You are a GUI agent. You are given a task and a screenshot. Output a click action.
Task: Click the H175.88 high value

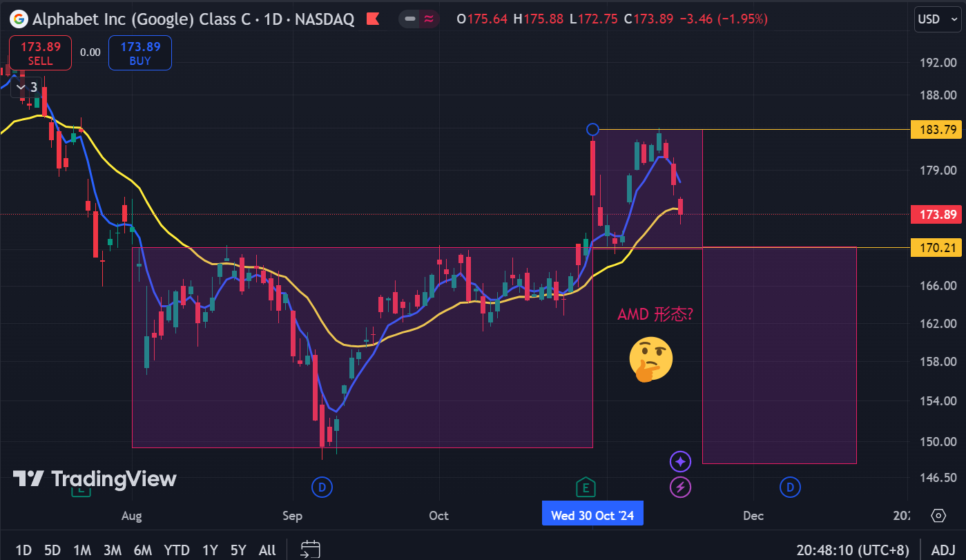[x=539, y=19]
